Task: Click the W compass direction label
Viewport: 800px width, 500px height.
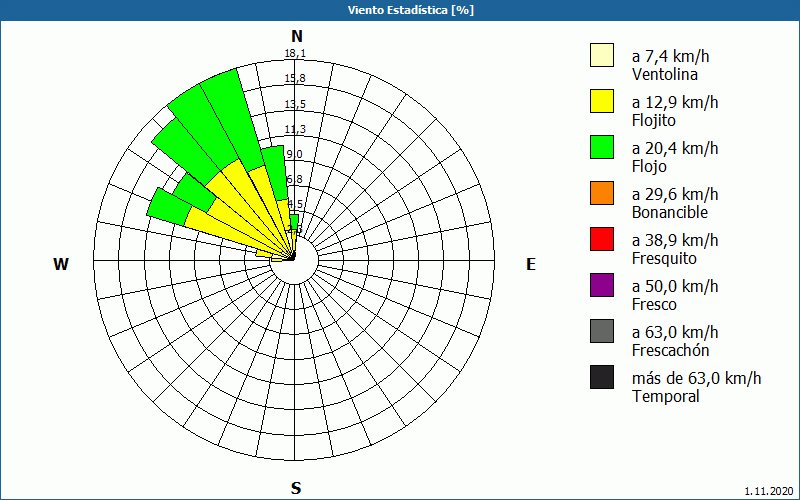Action: coord(61,264)
